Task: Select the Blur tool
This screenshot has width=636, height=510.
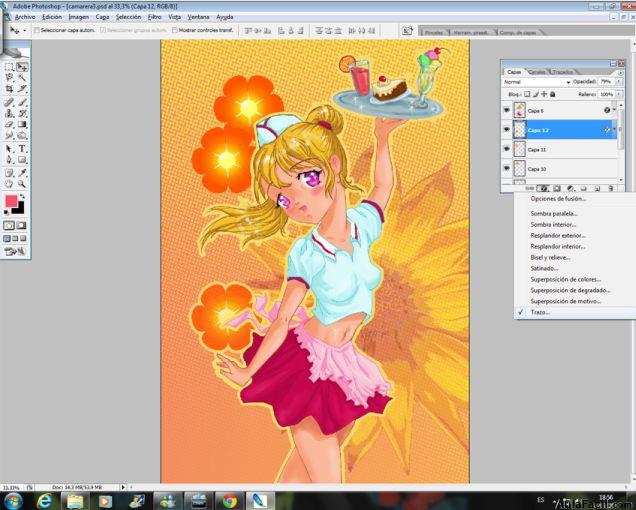Action: pyautogui.click(x=9, y=135)
